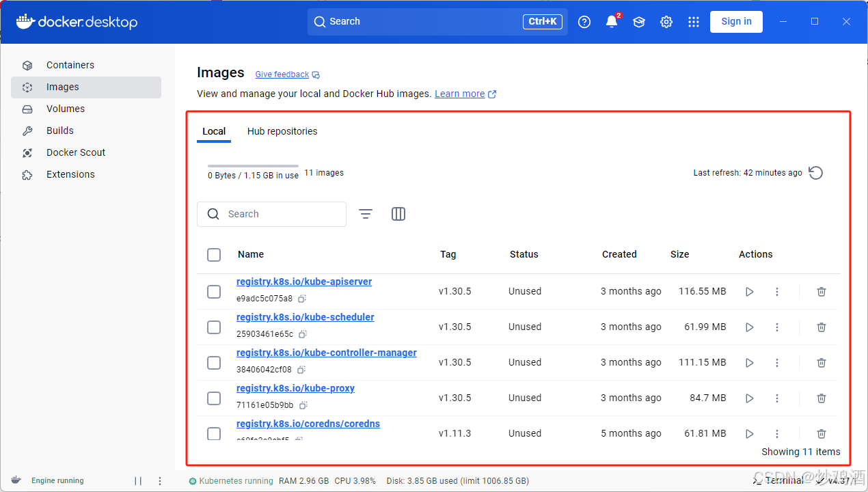Click the disk usage progress bar
868x492 pixels.
click(253, 166)
